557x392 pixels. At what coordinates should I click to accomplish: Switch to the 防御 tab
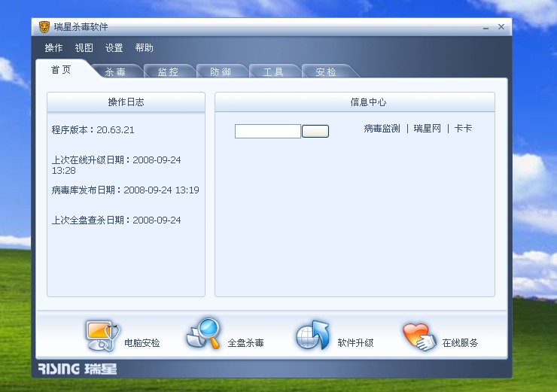(221, 71)
